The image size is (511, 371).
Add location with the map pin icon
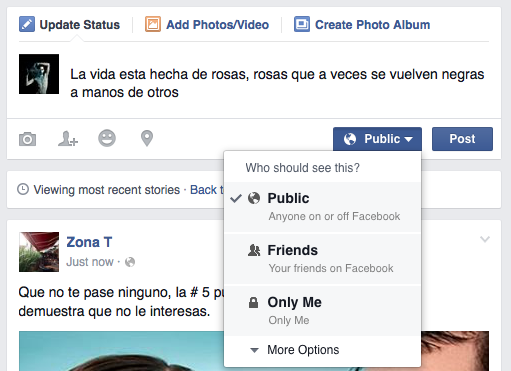coord(147,138)
